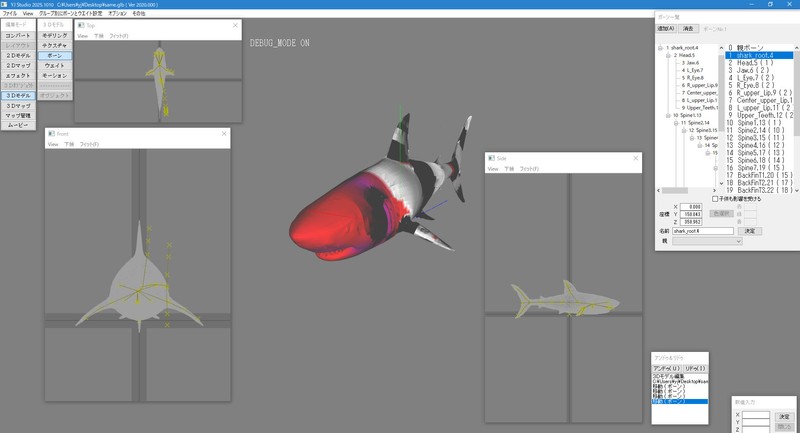
Task: Open the グループ別にボーンとウエイト設定 menu
Action: pyautogui.click(x=70, y=13)
